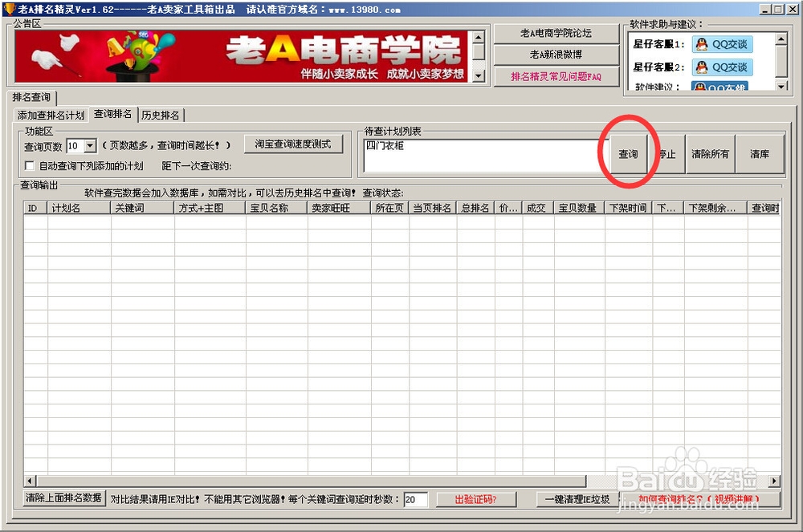803x532 pixels.
Task: Click announcement banner scroll up arrow
Action: [478, 38]
